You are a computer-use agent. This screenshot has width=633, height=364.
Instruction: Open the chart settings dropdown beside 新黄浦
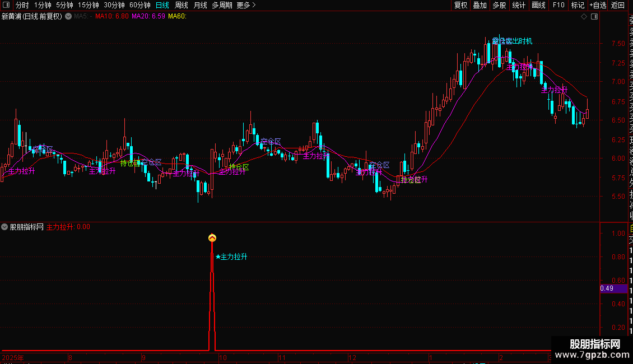[69, 17]
